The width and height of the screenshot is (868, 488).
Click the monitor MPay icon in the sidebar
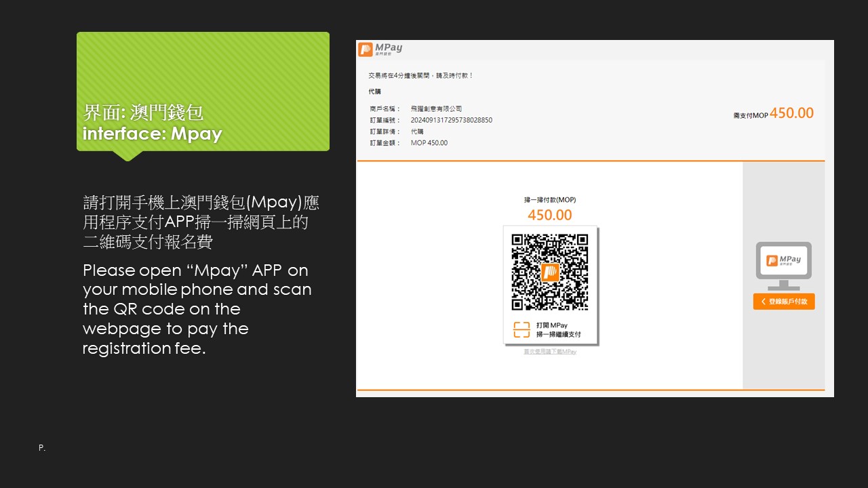coord(783,266)
